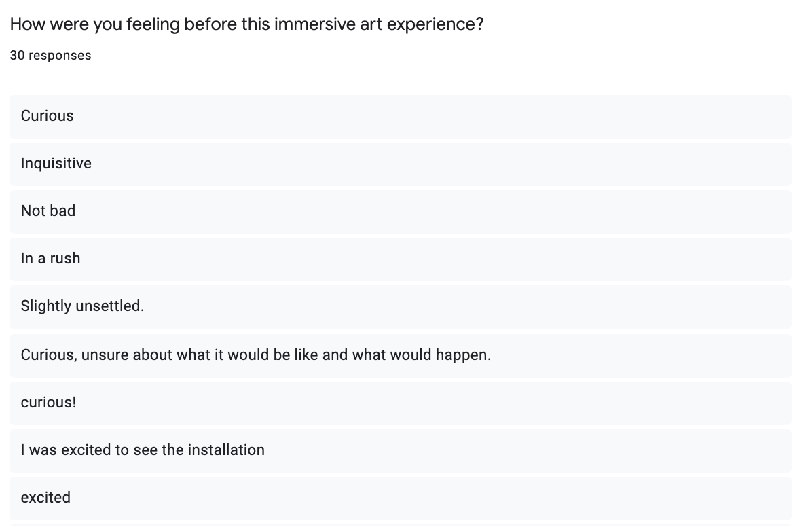
Task: Click the "30 responses" count label
Action: [x=50, y=56]
